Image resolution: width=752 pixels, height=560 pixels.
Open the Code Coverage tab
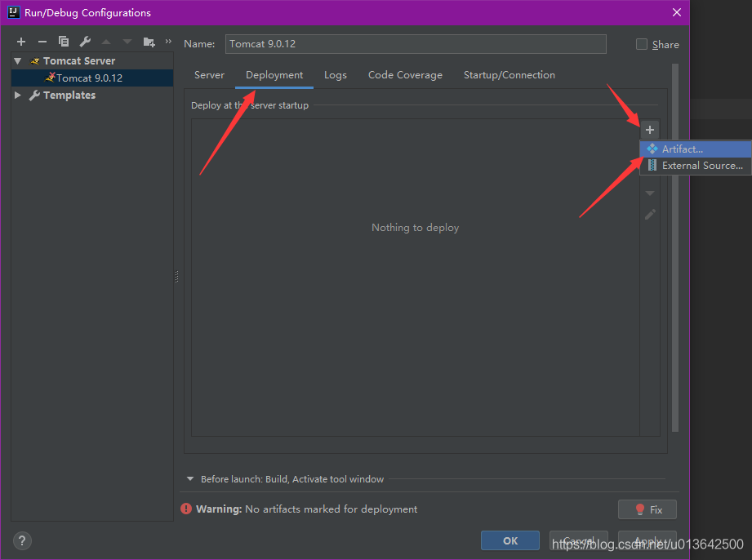coord(405,75)
